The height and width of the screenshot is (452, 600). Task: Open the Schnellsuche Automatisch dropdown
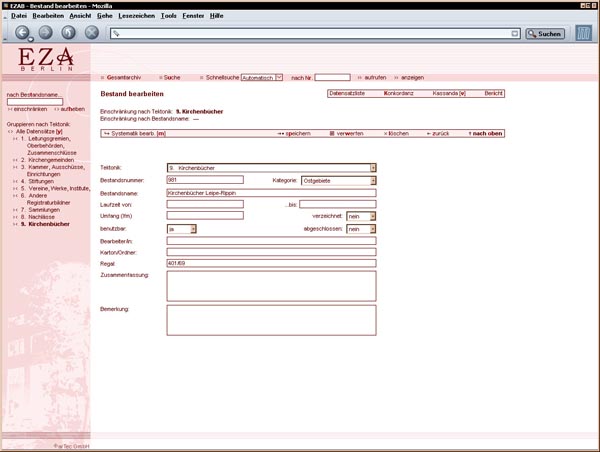point(262,78)
